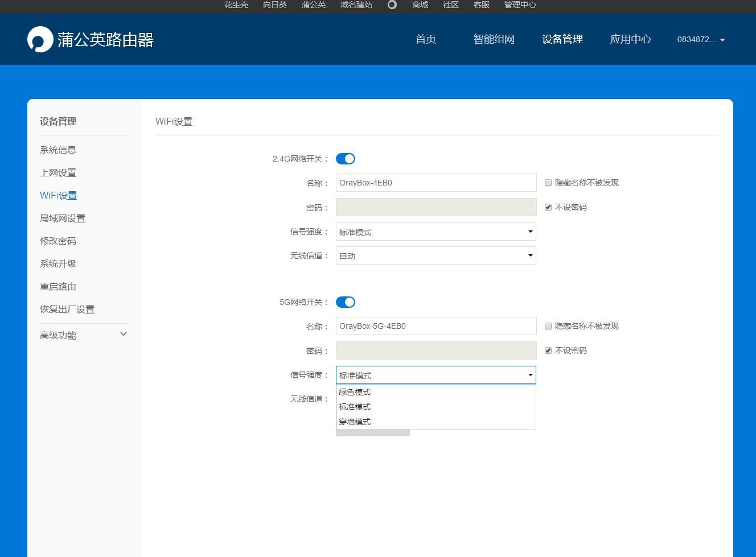Open the 蒲公英 link in top bar
The width and height of the screenshot is (756, 557).
[314, 5]
